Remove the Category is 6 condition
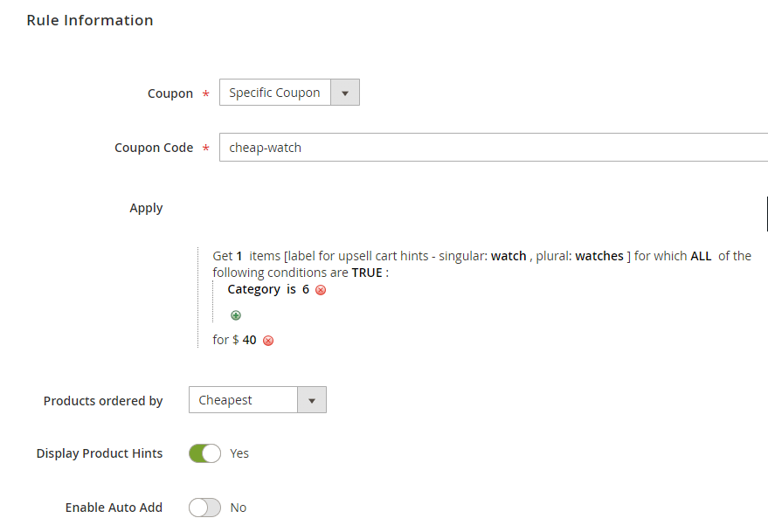Image resolution: width=768 pixels, height=532 pixels. [x=321, y=290]
